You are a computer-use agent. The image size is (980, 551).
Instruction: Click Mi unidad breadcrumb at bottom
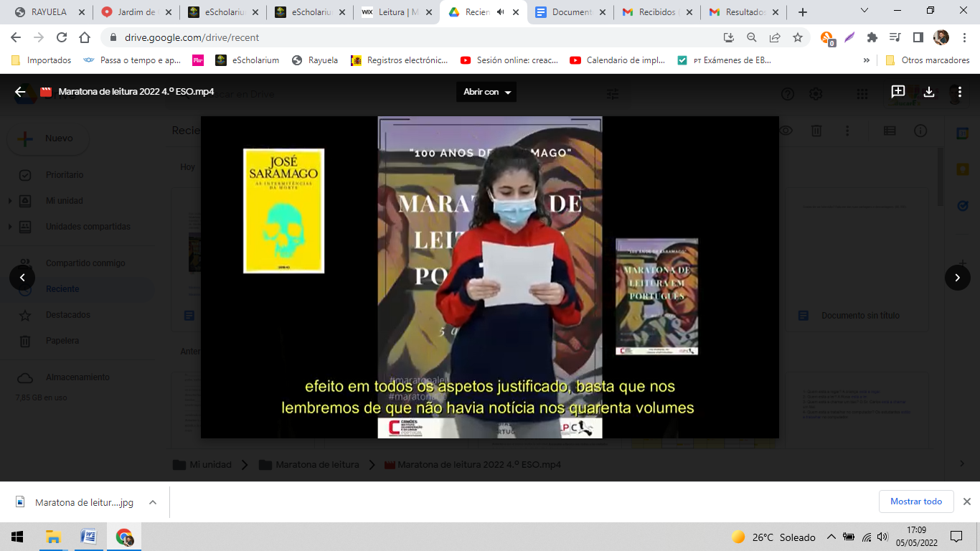click(202, 465)
